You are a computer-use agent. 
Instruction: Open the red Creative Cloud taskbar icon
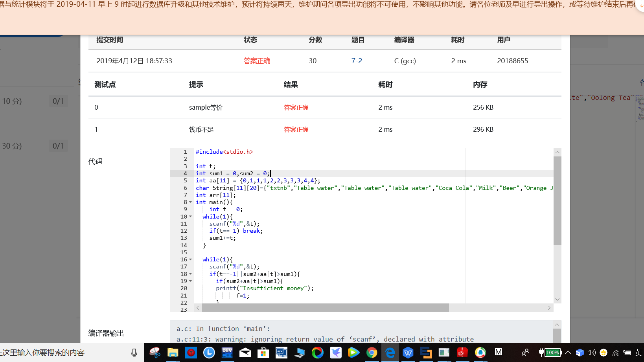click(x=462, y=353)
